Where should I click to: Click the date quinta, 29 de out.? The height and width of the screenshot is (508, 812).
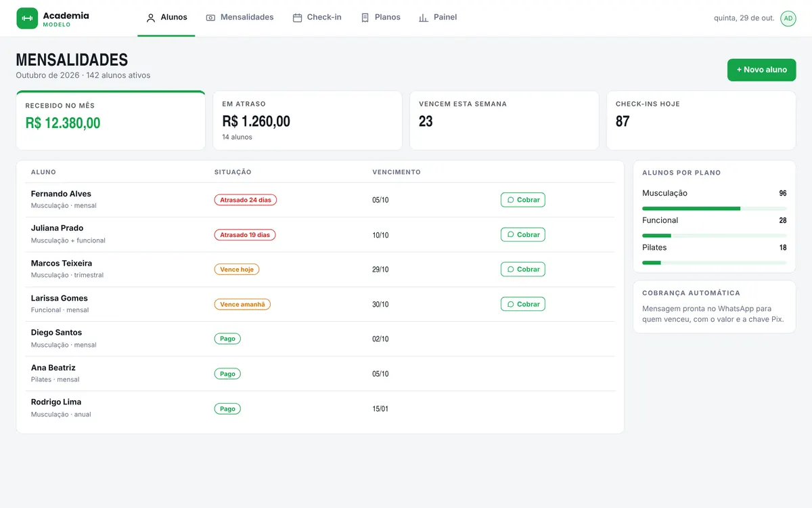pyautogui.click(x=744, y=18)
